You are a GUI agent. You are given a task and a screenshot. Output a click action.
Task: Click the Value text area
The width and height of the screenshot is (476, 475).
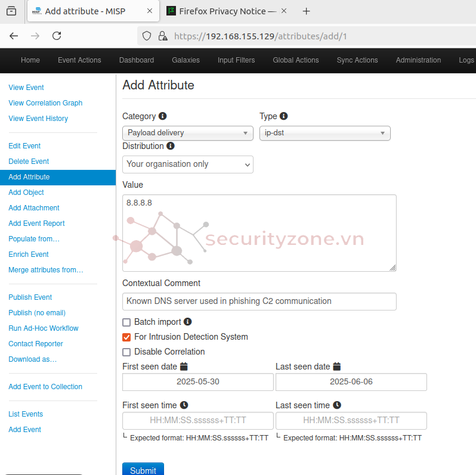click(259, 233)
